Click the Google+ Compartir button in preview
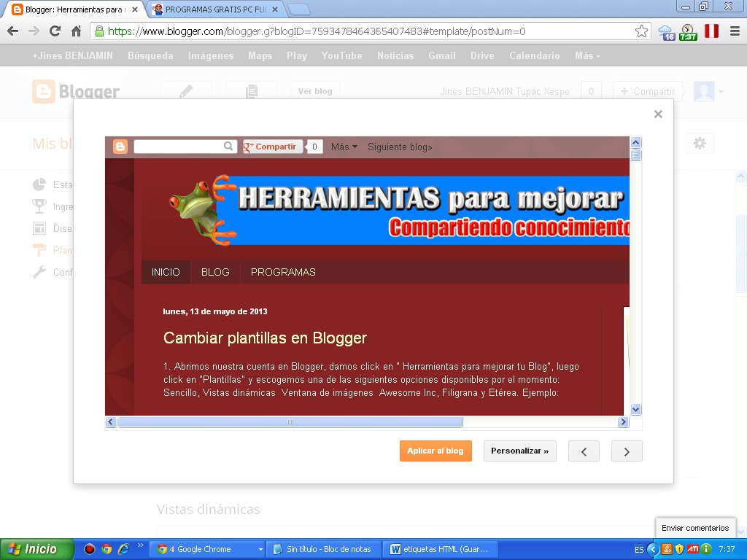 (x=272, y=147)
